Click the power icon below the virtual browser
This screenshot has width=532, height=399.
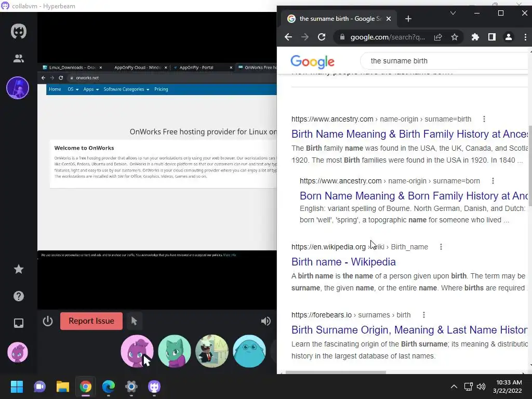48,321
